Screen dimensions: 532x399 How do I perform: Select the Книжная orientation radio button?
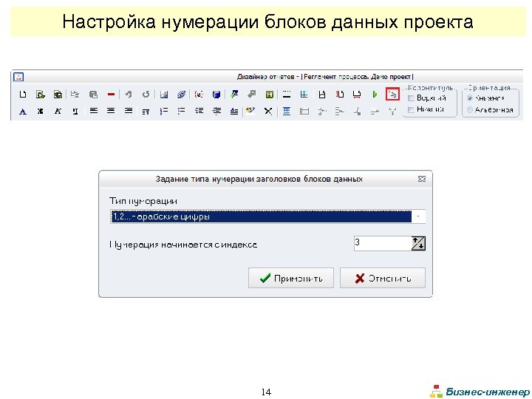click(x=470, y=98)
